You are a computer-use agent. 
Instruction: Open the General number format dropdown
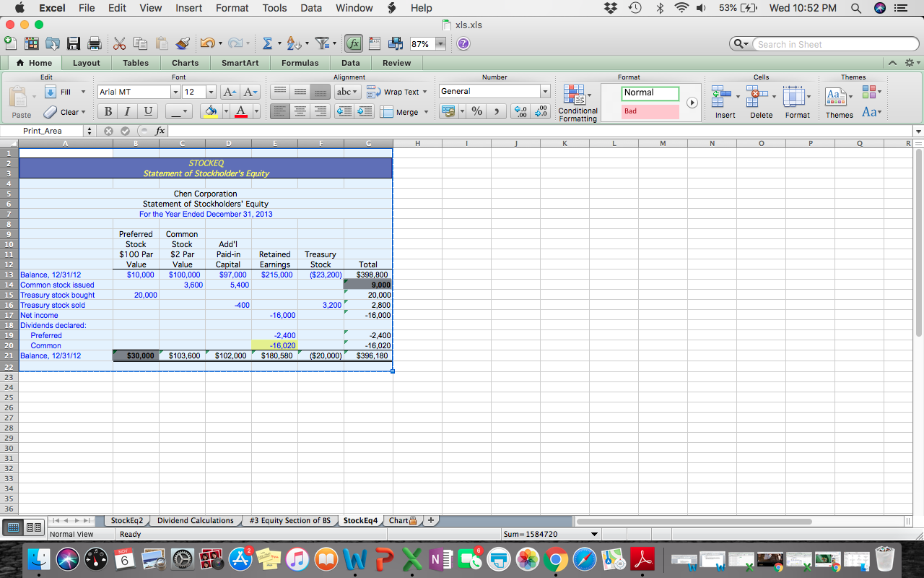pyautogui.click(x=545, y=91)
